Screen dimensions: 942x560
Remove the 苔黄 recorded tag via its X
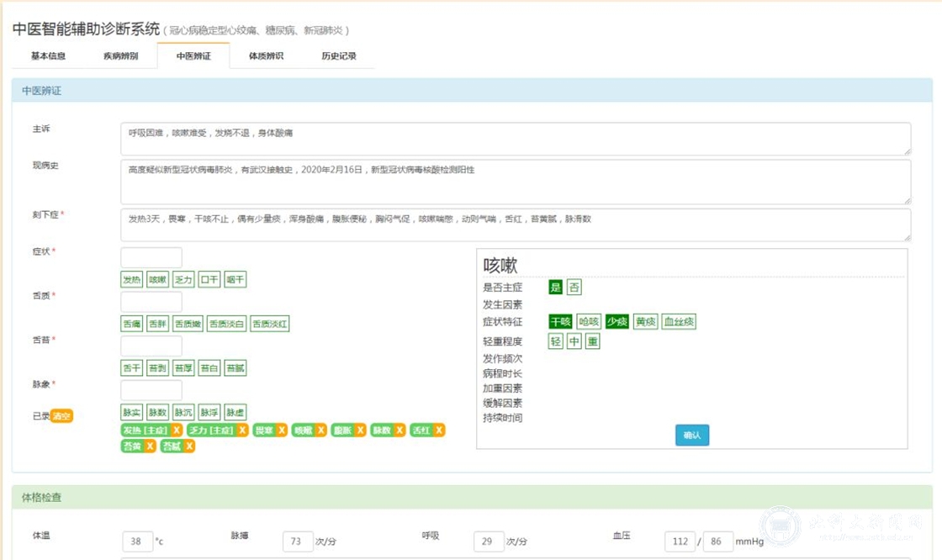[150, 446]
